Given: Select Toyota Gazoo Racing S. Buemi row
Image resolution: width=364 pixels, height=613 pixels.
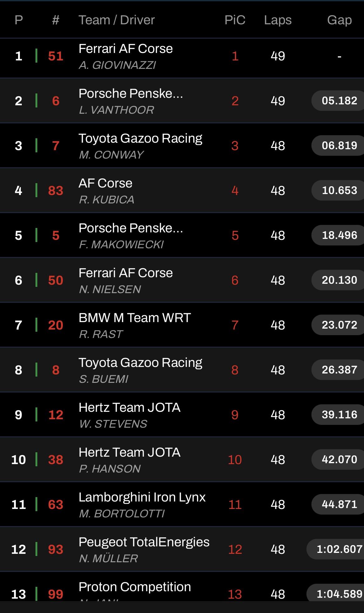Looking at the screenshot, I should (x=182, y=370).
